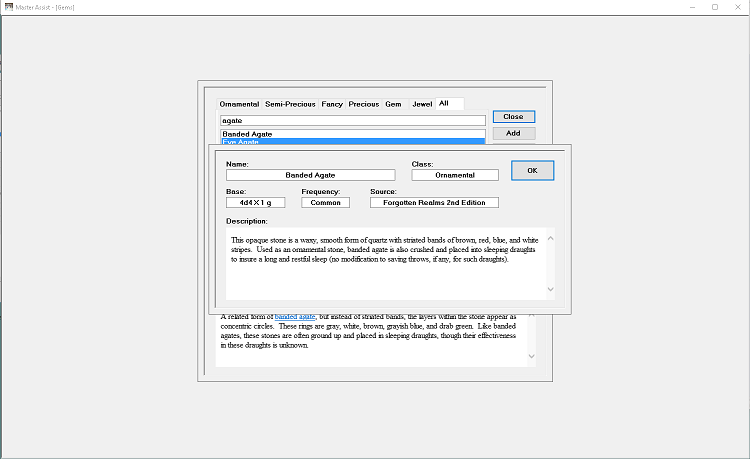
Task: Maximize the Master Assist window
Action: (715, 7)
